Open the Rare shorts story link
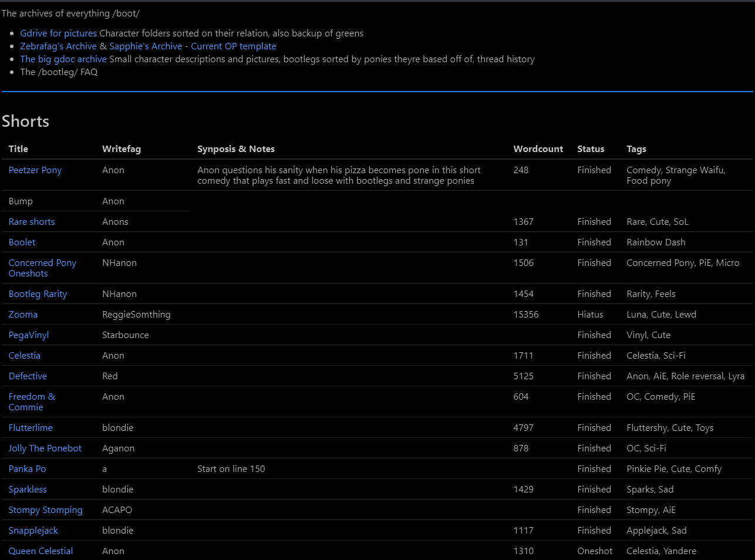This screenshot has height=560, width=755. [x=32, y=222]
